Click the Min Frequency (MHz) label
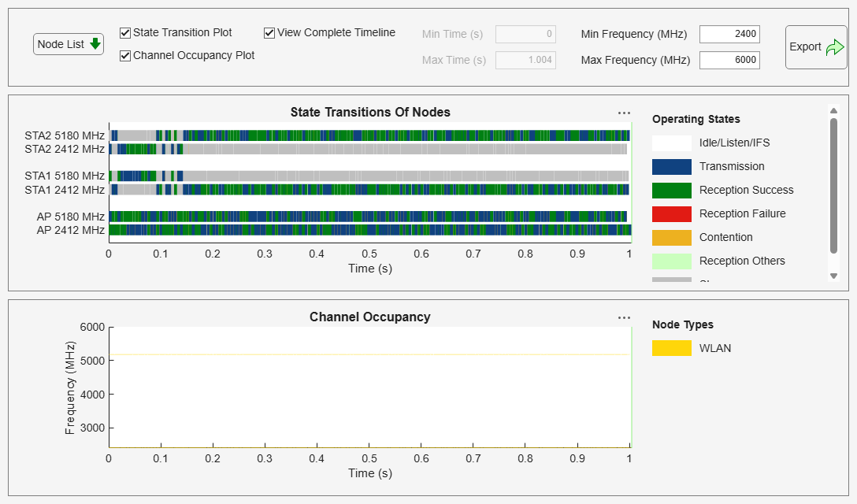This screenshot has height=504, width=857. coord(634,35)
